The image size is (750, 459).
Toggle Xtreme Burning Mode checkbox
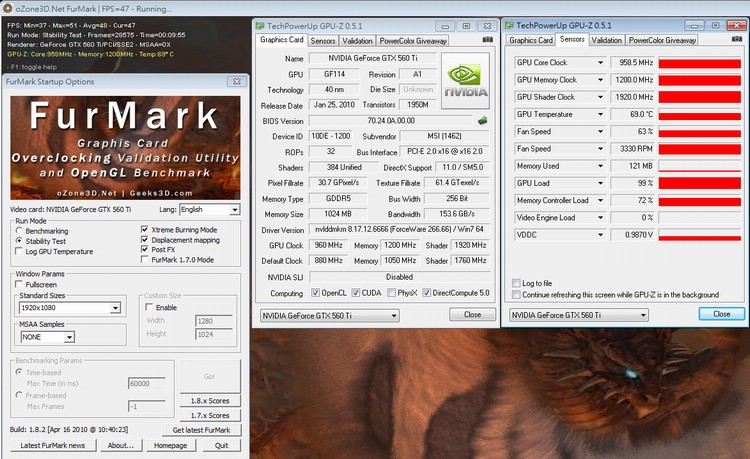click(x=144, y=229)
